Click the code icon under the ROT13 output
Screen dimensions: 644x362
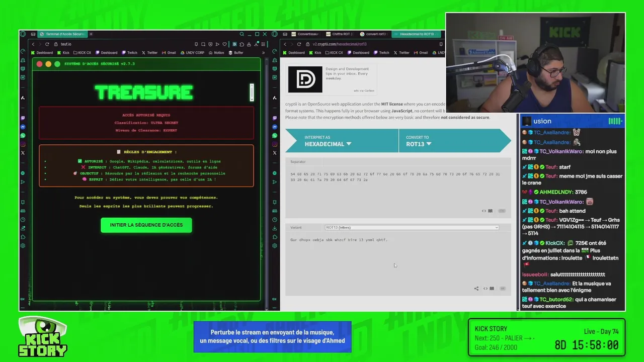[486, 289]
